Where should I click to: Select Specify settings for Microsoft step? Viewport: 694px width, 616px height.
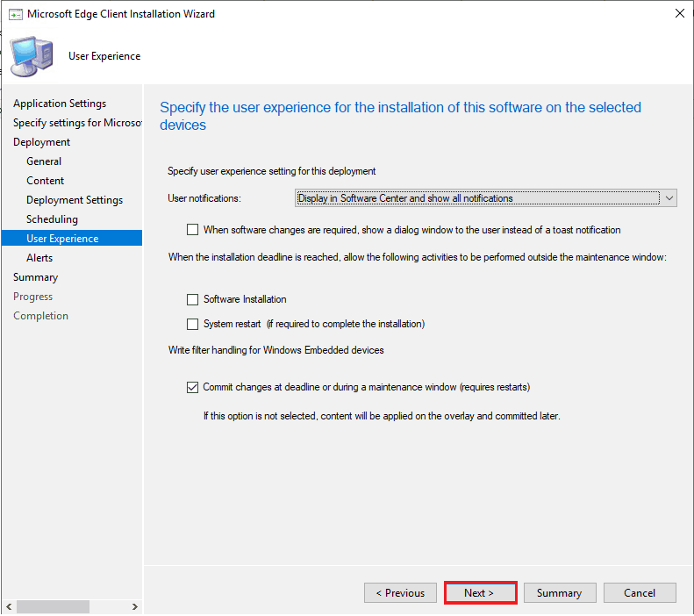pos(77,123)
